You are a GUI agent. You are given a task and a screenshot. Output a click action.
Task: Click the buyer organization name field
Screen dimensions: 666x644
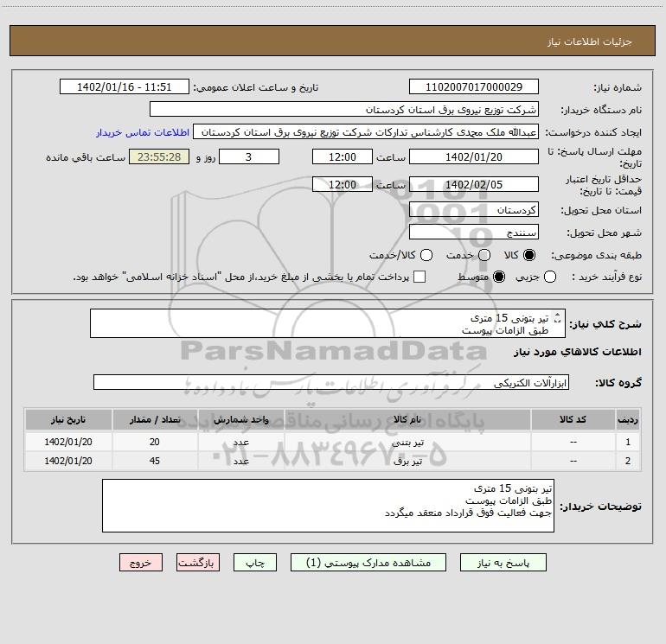[x=344, y=109]
